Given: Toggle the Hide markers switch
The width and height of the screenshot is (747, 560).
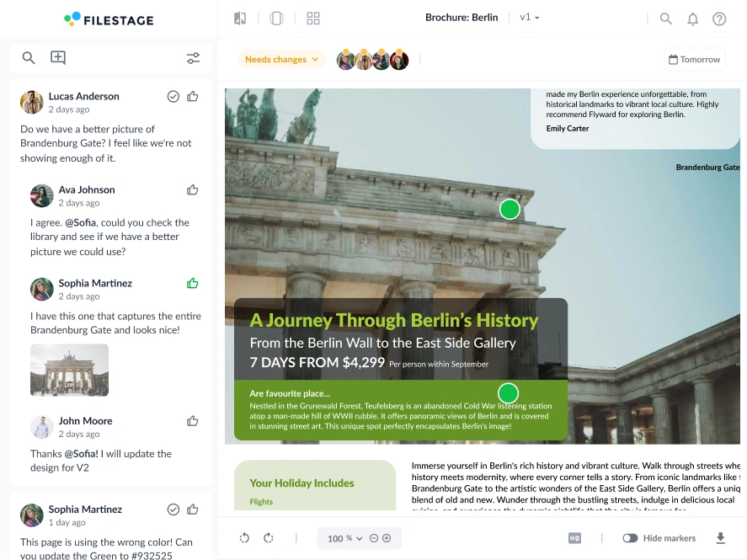Looking at the screenshot, I should click(630, 538).
